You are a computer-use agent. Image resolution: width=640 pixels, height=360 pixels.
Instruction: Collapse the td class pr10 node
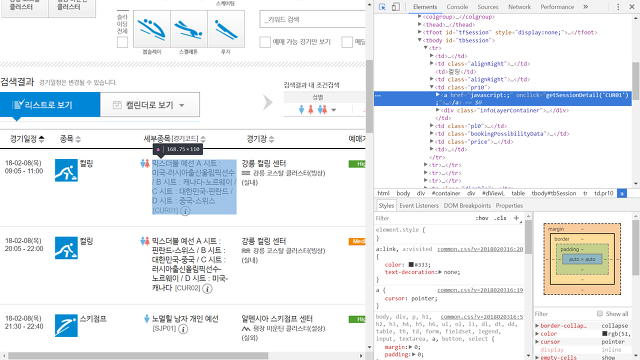coord(432,87)
